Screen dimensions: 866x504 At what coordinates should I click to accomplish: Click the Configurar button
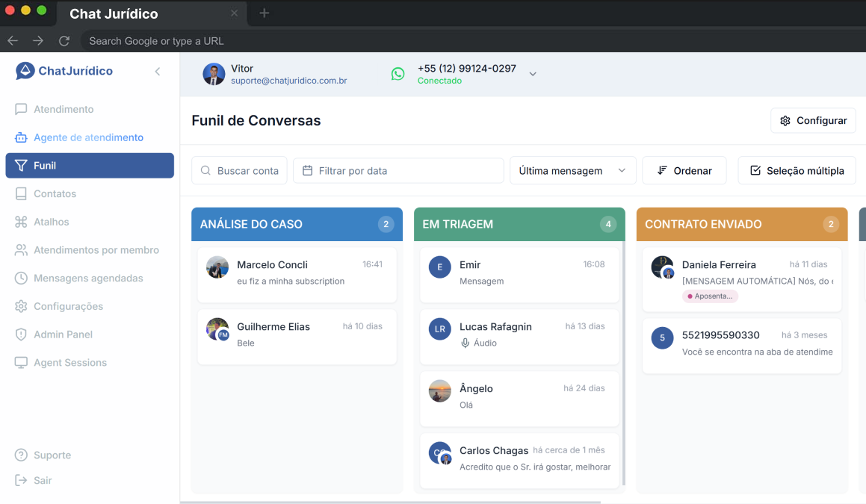point(813,120)
